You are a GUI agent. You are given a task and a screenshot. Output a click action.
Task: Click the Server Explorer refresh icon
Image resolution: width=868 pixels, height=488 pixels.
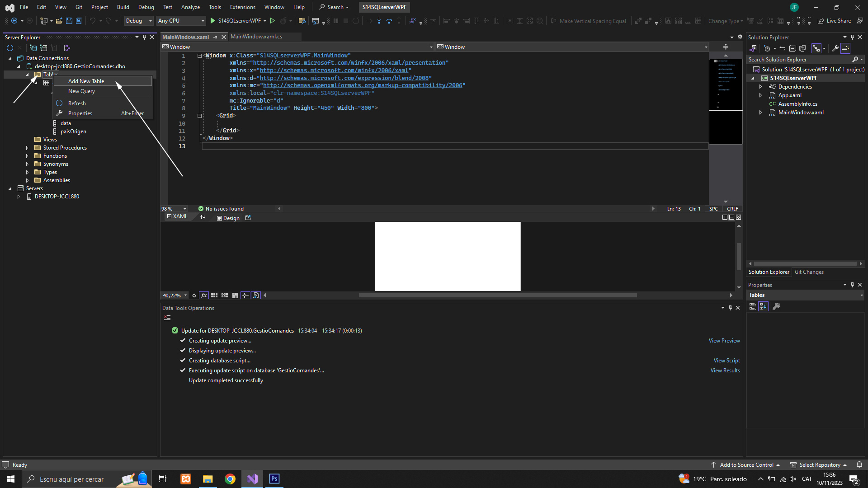pyautogui.click(x=10, y=48)
